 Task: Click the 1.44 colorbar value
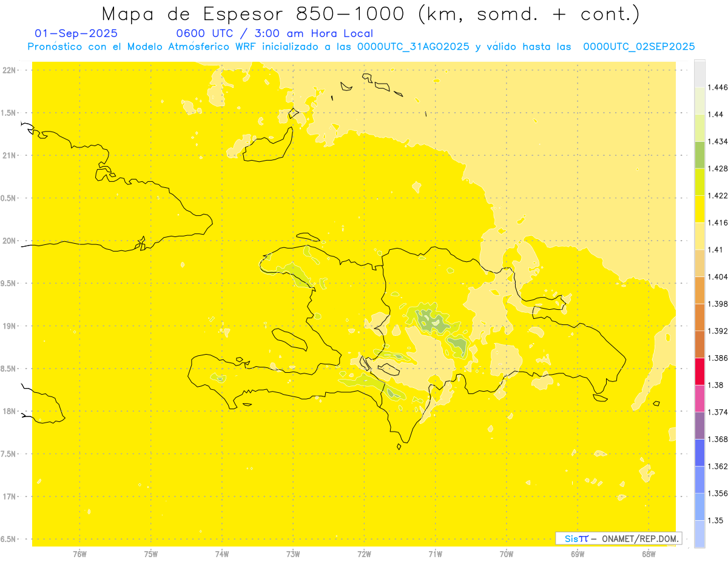point(716,115)
